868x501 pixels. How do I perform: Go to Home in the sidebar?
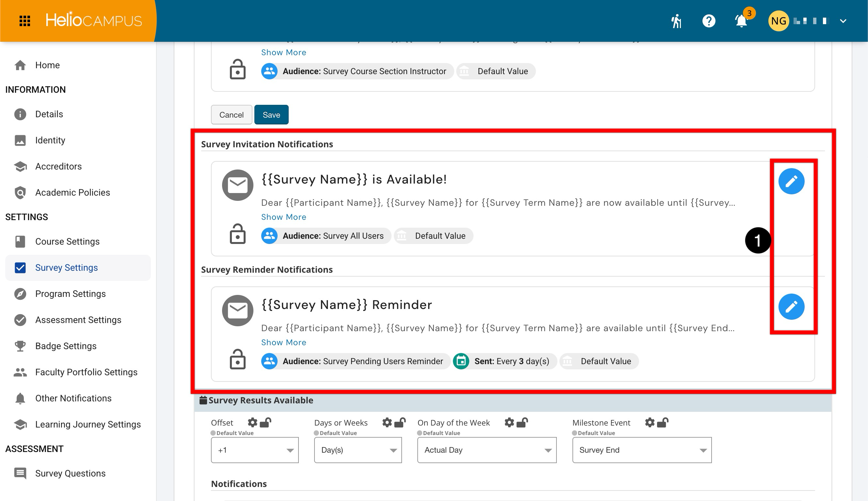[x=78, y=65]
